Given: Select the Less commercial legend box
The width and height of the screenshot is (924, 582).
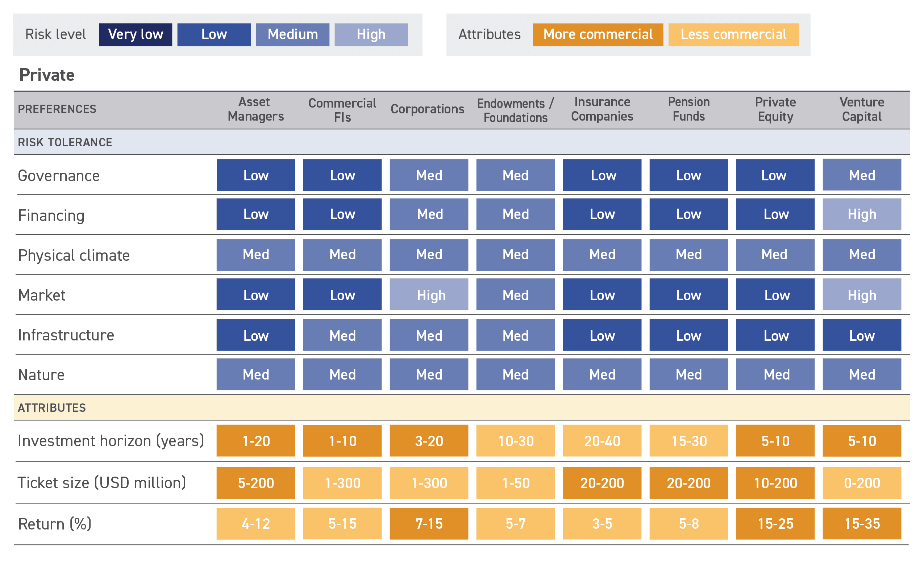Looking at the screenshot, I should 733,34.
